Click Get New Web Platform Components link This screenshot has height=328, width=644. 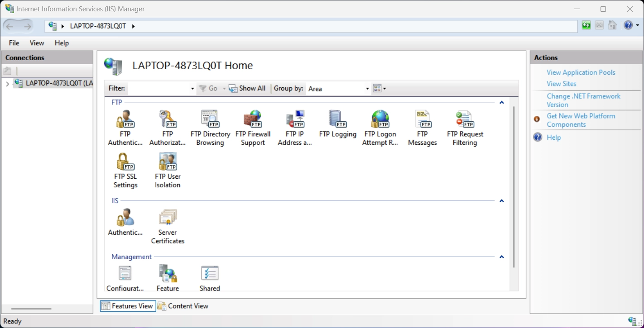coord(581,120)
